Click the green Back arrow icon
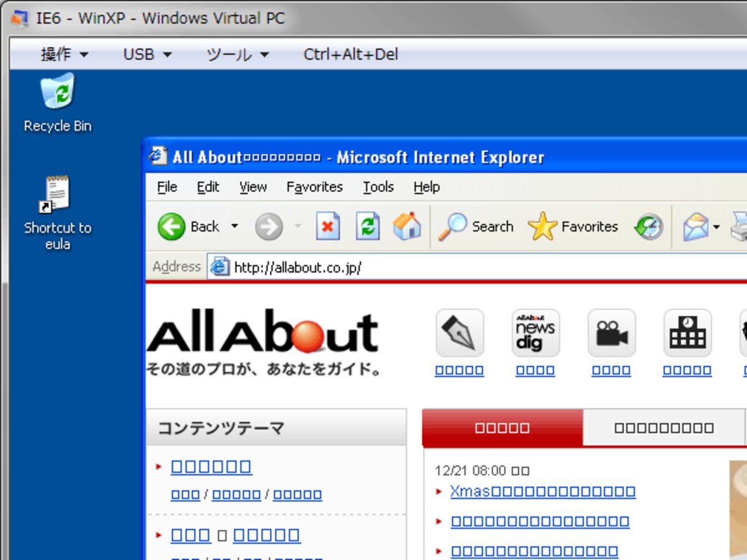747x560 pixels. pyautogui.click(x=171, y=226)
